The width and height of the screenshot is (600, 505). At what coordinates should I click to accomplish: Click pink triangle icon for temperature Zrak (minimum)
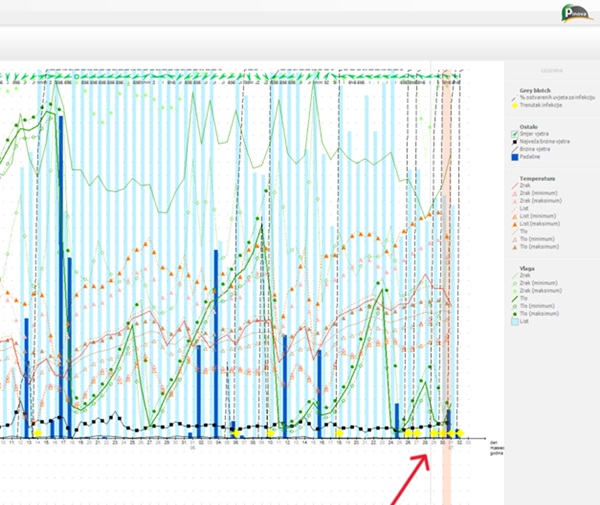click(x=515, y=194)
